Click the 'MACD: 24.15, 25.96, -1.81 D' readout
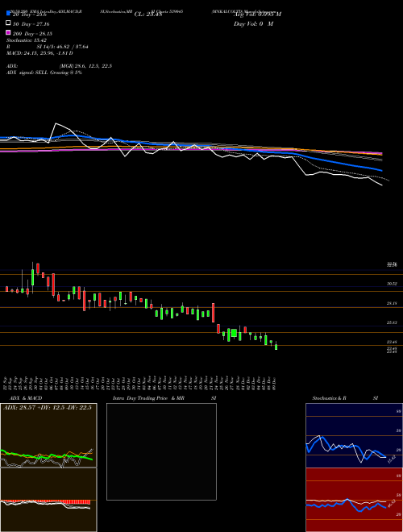This screenshot has width=403, height=532. [x=39, y=53]
